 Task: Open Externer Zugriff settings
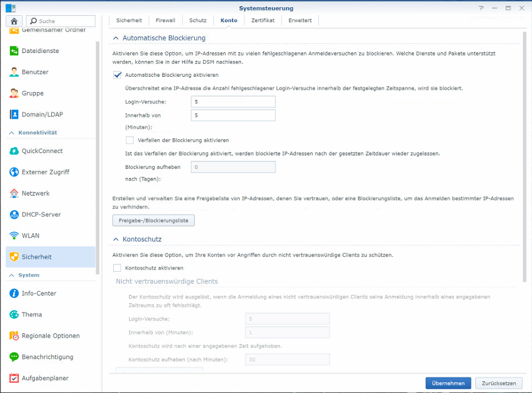click(x=46, y=172)
